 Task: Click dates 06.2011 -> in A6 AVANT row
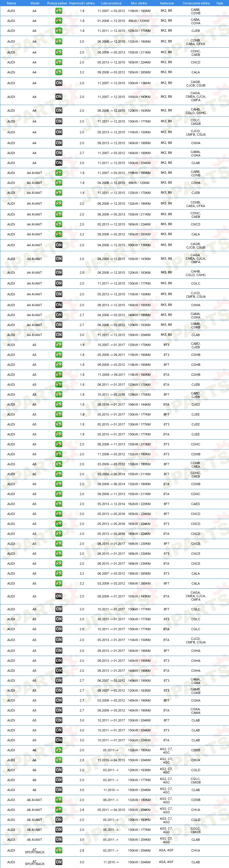pyautogui.click(x=111, y=800)
